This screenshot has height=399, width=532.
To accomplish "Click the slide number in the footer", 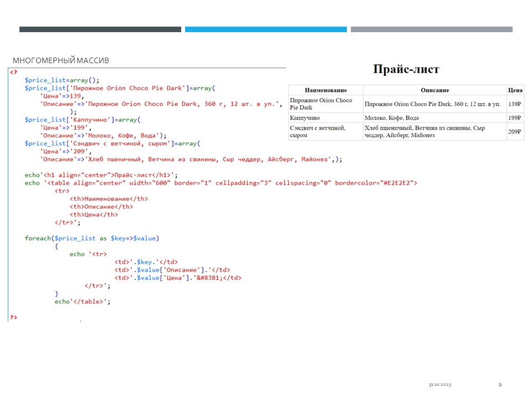I will point(500,385).
